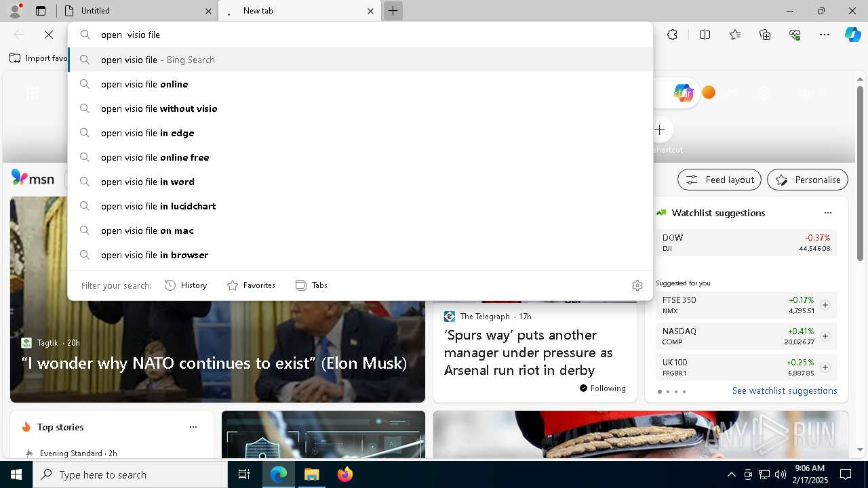The height and width of the screenshot is (488, 868).
Task: Select 'open visio file in edge' suggestion
Action: point(361,133)
